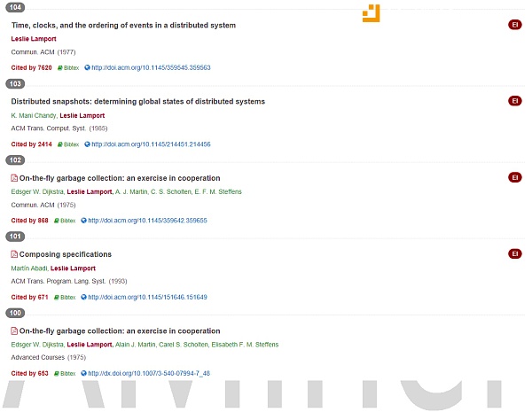Open author A. J. Martin
The width and height of the screenshot is (532, 412).
(x=131, y=192)
